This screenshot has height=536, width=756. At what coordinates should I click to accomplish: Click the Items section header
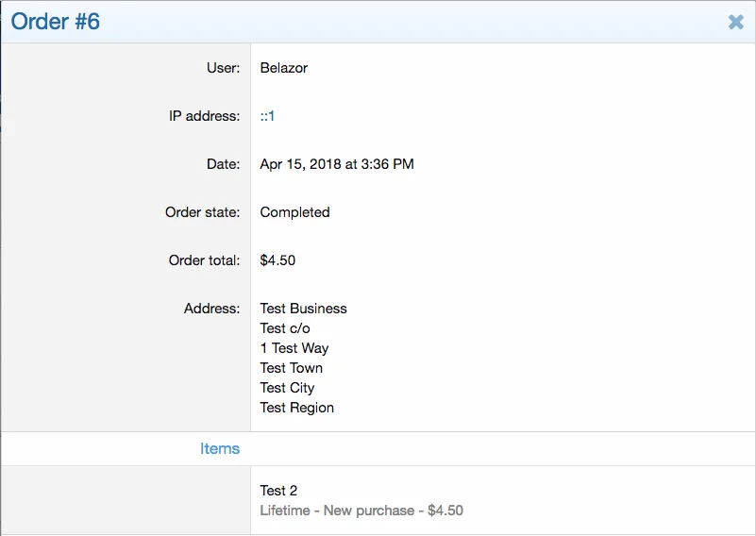(x=220, y=449)
